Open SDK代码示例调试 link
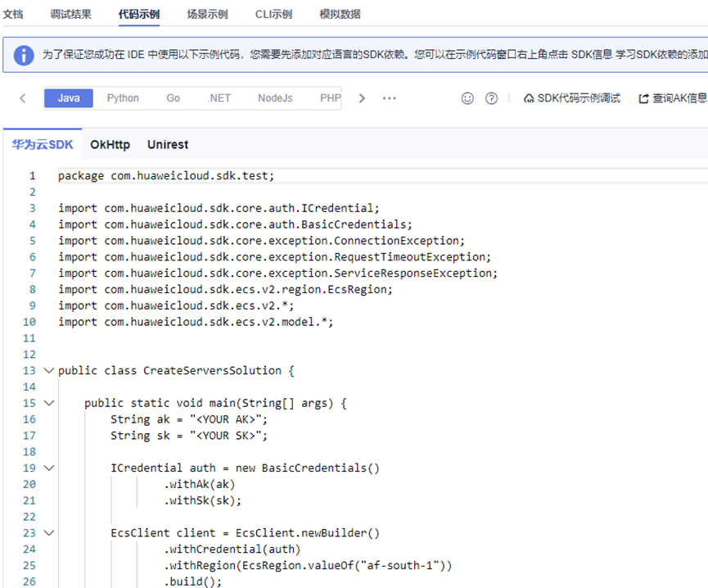This screenshot has width=708, height=588. point(571,98)
